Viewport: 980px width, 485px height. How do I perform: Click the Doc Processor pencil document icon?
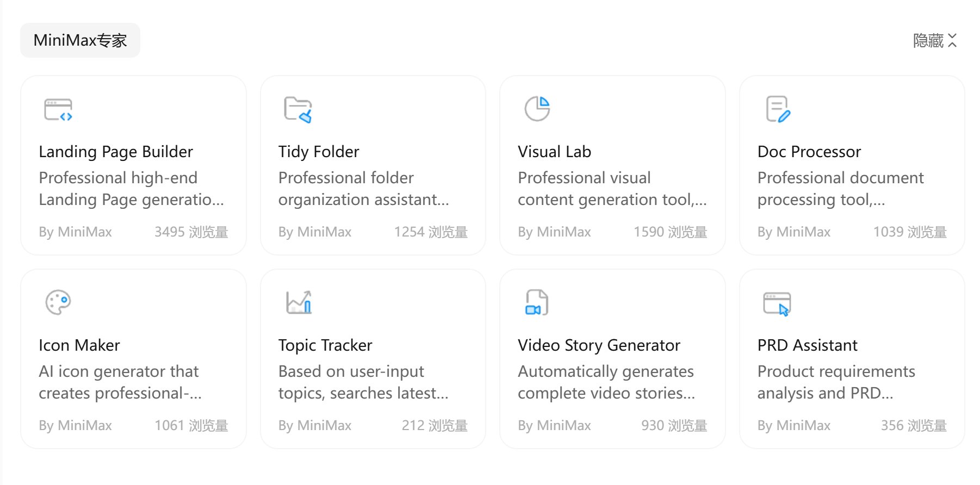point(778,109)
